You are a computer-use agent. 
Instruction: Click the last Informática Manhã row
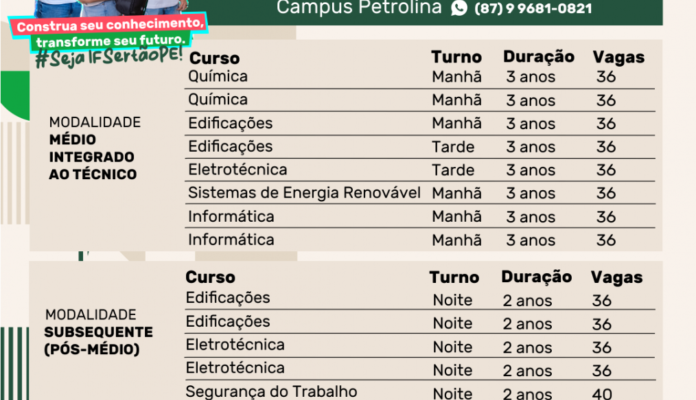coord(419,240)
